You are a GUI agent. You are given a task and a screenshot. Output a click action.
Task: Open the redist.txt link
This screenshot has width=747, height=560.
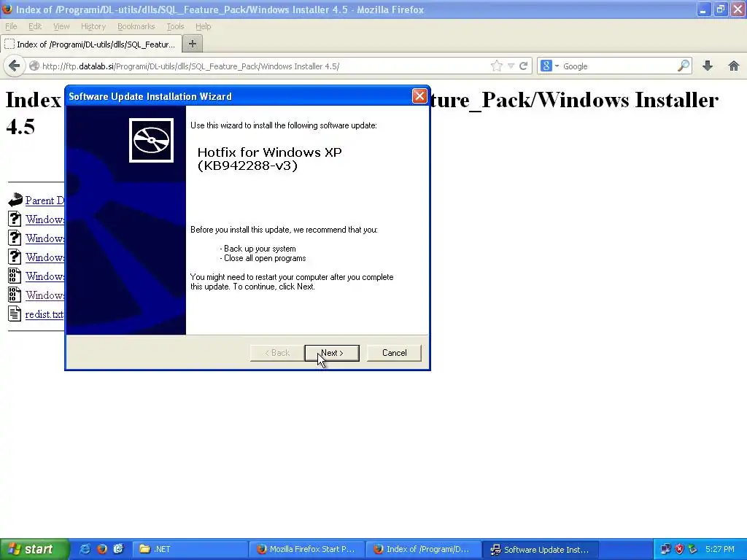point(44,314)
